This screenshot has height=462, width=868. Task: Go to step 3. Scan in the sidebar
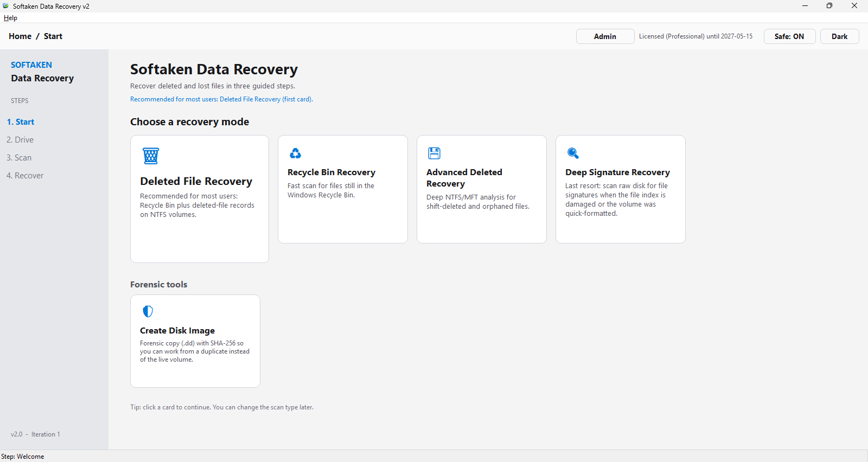pyautogui.click(x=19, y=158)
